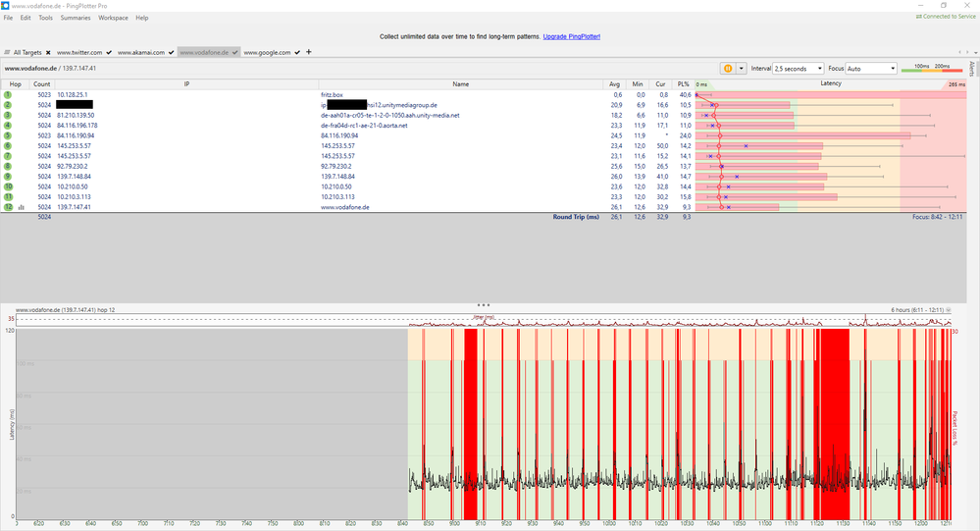Click the checkmark on the www.vodafone.de tab
This screenshot has height=531, width=980.
click(235, 53)
